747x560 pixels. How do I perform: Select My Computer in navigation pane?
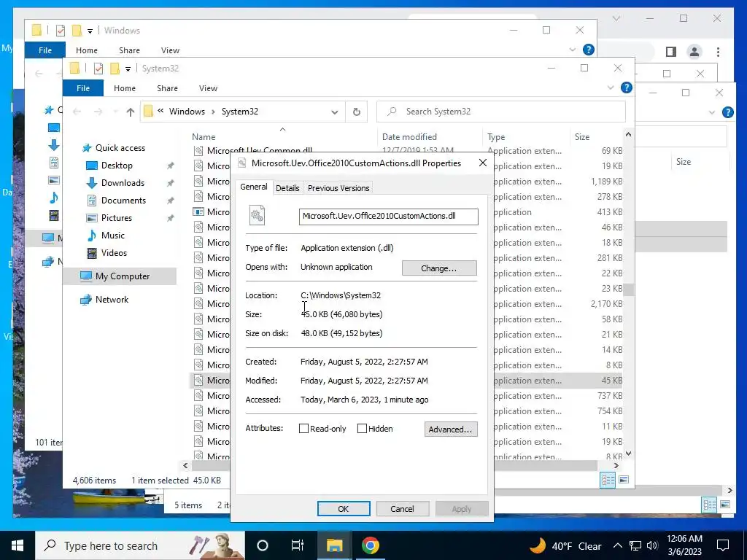pyautogui.click(x=120, y=276)
